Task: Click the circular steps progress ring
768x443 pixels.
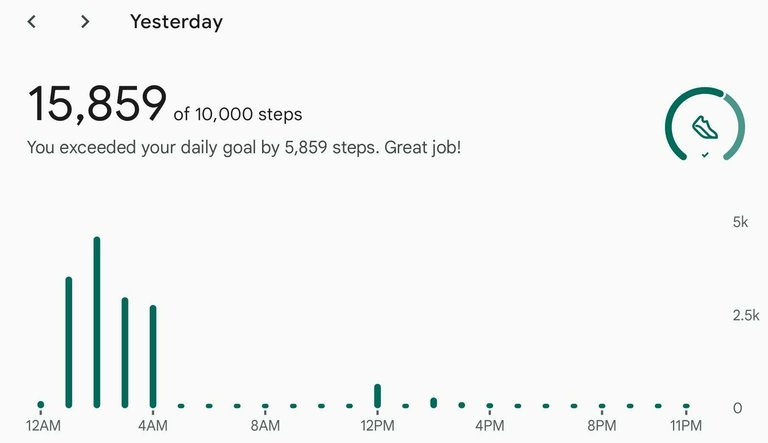Action: click(x=705, y=124)
